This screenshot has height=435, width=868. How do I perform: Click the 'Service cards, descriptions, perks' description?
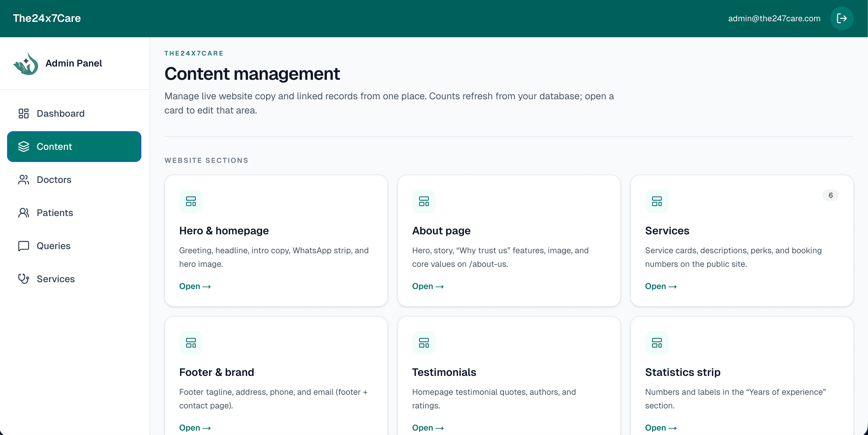coord(733,257)
